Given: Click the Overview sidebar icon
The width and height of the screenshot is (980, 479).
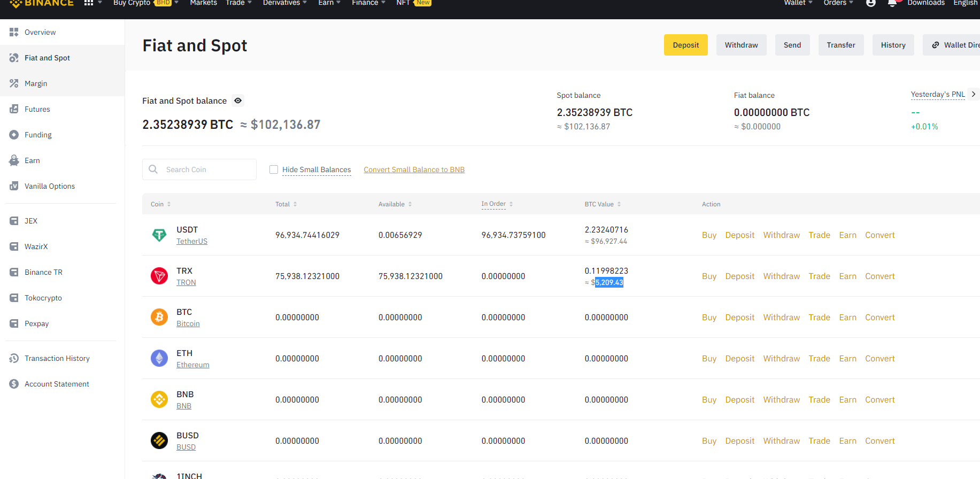Looking at the screenshot, I should 14,32.
